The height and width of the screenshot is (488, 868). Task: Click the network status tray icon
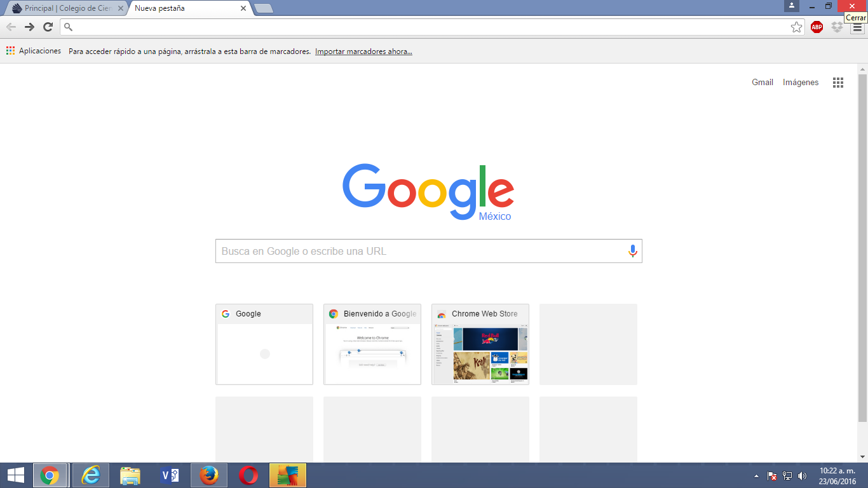(787, 476)
